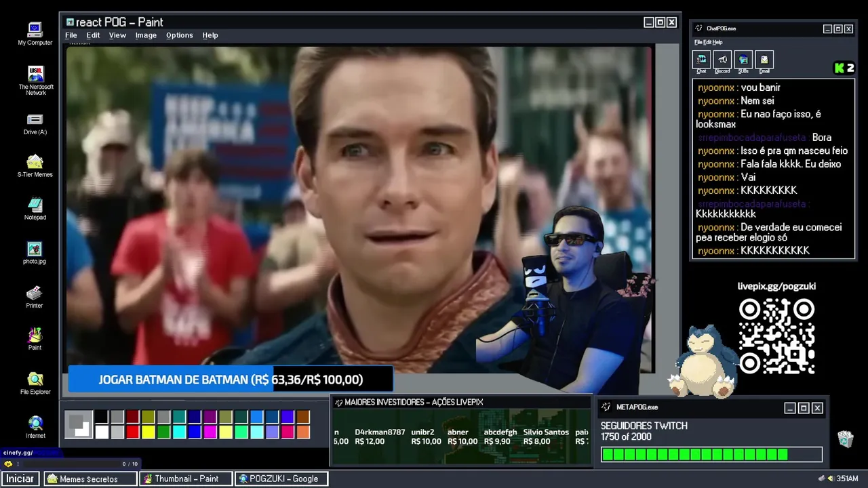Screen dimensions: 868x488
Task: Click the 3:51AM taskbar clock
Action: click(847, 479)
